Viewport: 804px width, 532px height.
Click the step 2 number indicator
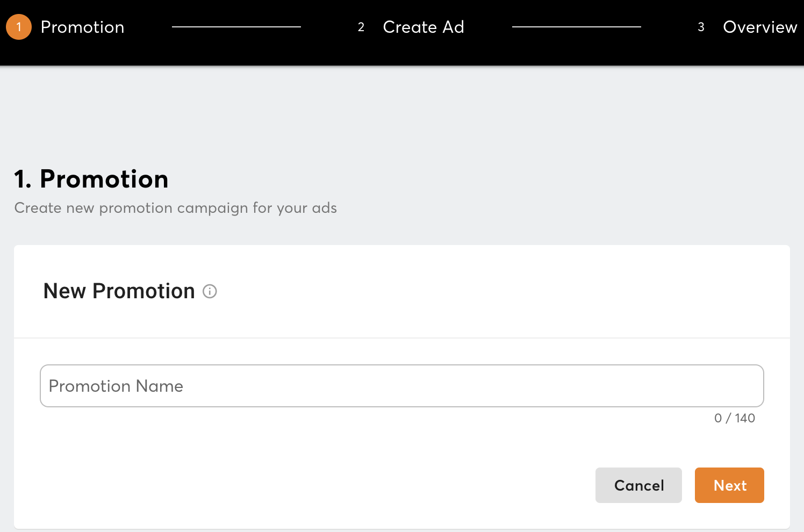pyautogui.click(x=361, y=27)
